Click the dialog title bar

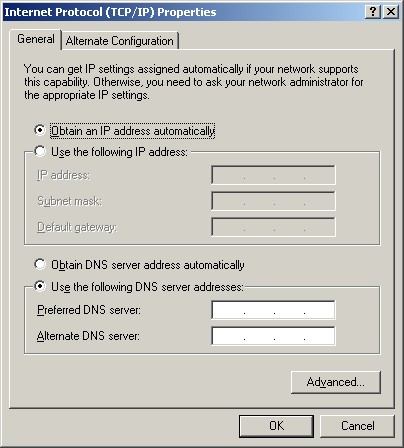(x=183, y=12)
